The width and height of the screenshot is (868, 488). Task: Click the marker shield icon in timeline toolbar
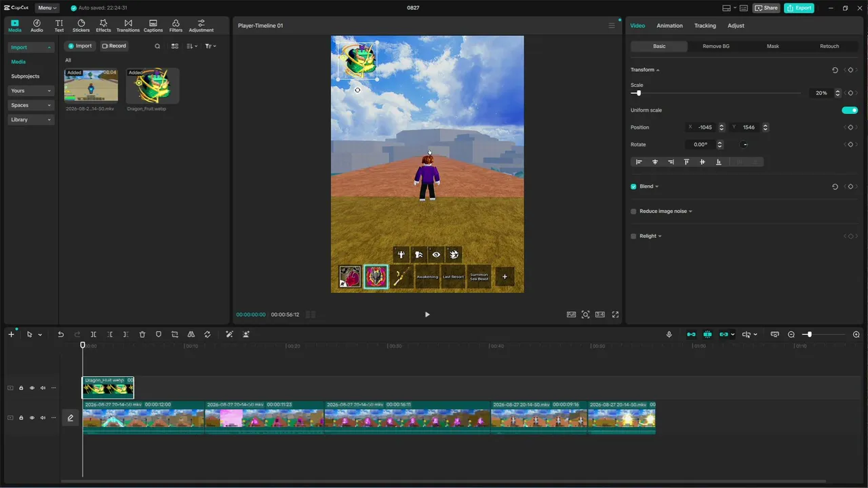coord(159,334)
